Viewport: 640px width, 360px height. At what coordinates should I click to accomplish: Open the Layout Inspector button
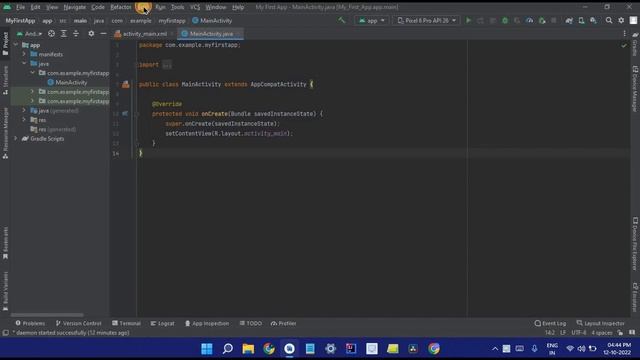(600, 323)
